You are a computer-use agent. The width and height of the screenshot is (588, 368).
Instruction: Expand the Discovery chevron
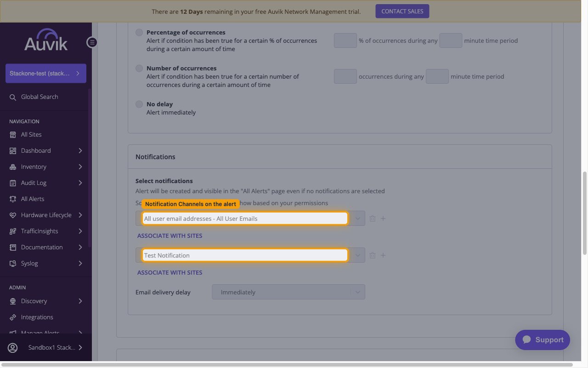pos(80,301)
